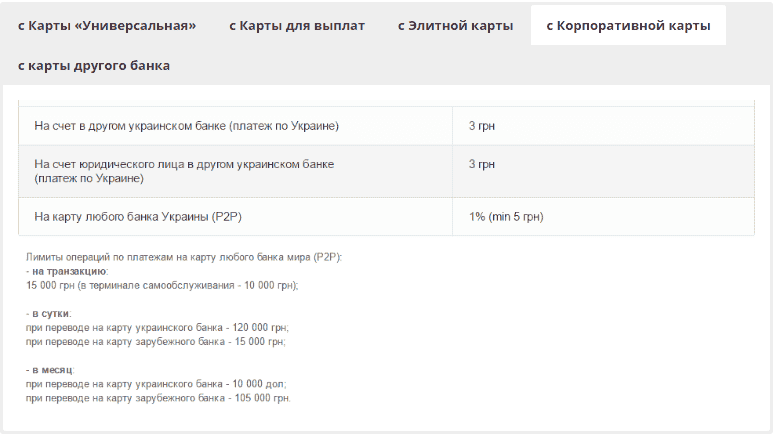Click the bold "в месяц" label
Image resolution: width=773 pixels, height=441 pixels.
coord(52,369)
